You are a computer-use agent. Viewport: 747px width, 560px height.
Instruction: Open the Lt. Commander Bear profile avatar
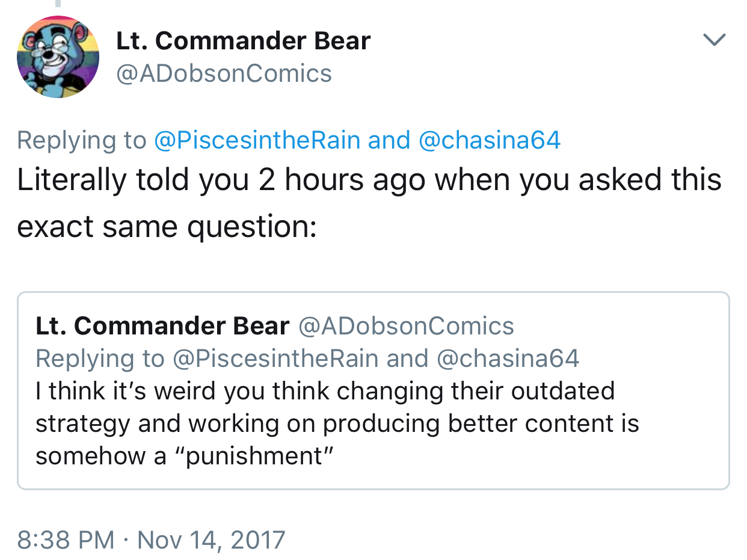58,57
